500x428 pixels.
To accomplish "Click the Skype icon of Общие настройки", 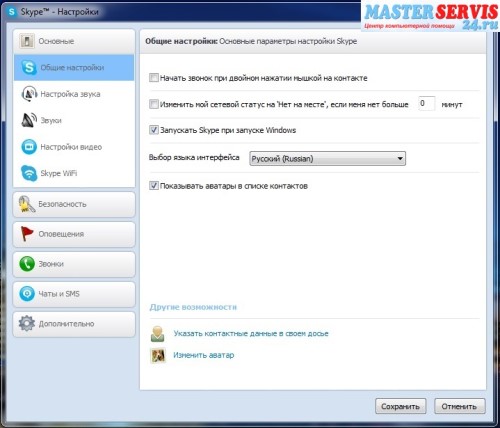I will tap(29, 67).
